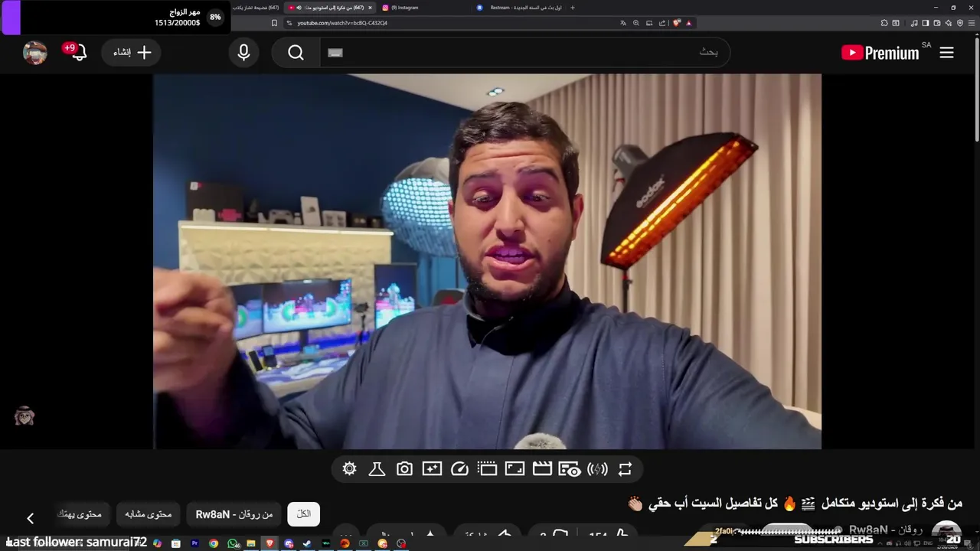Close the active YouTube browser tab

pyautogui.click(x=370, y=8)
